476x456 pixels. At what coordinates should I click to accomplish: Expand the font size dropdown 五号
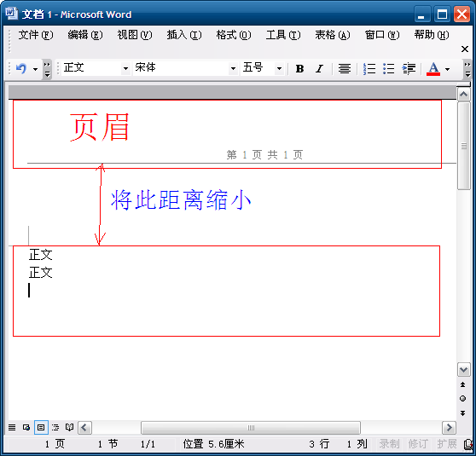(279, 68)
